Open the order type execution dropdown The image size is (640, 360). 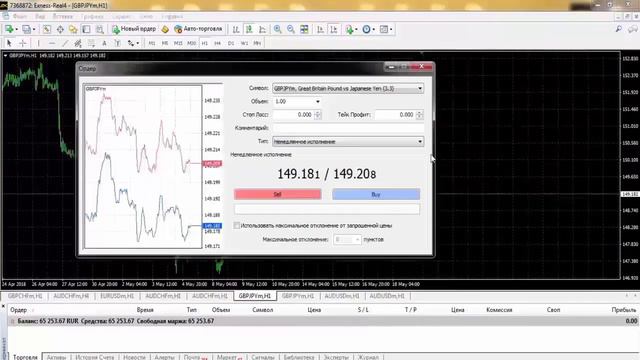point(348,141)
